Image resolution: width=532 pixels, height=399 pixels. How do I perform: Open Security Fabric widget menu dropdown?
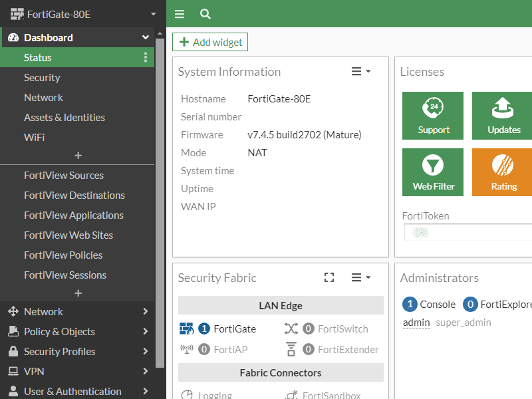[x=360, y=277]
